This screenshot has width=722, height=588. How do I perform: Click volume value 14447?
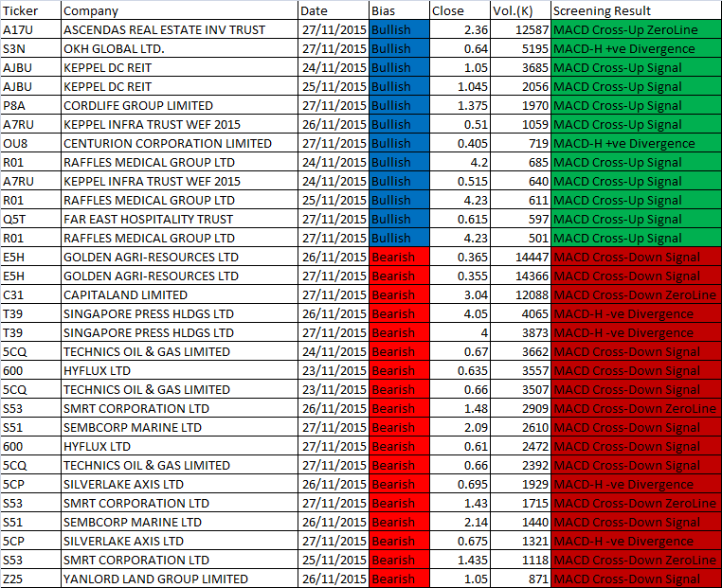[x=520, y=257]
